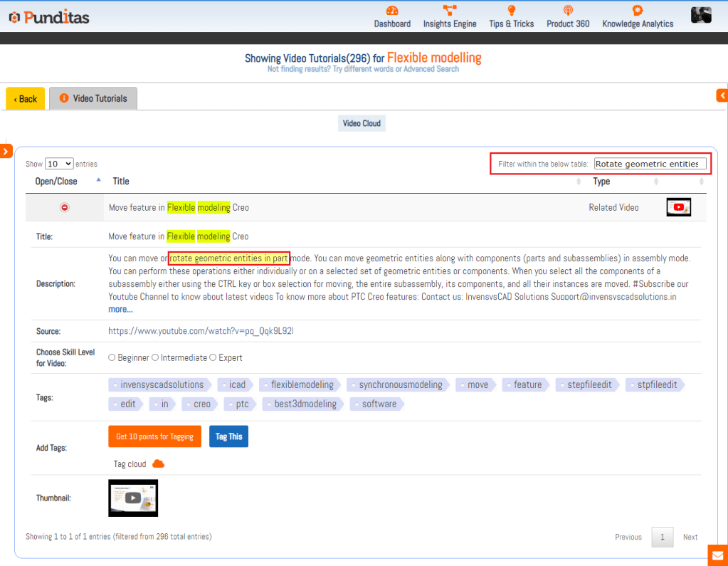Screen dimensions: 728x566
Task: Click the orange mail icon at bottom right
Action: tap(717, 555)
